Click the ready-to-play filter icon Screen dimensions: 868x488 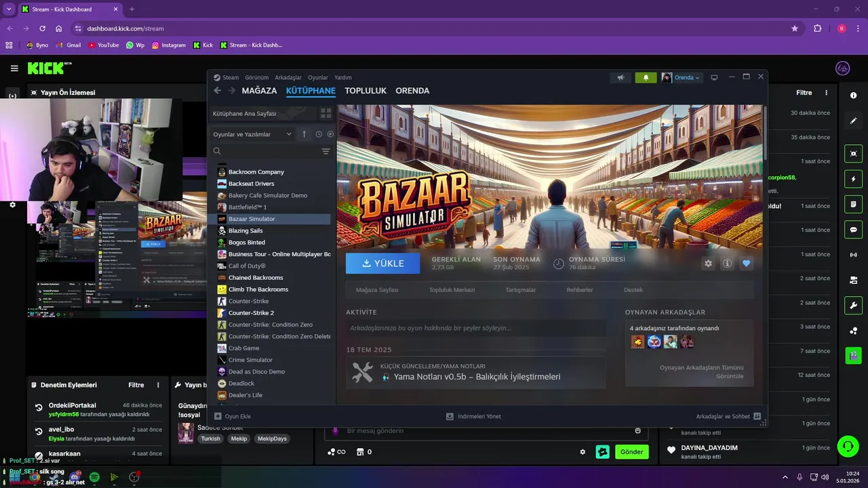click(x=330, y=134)
